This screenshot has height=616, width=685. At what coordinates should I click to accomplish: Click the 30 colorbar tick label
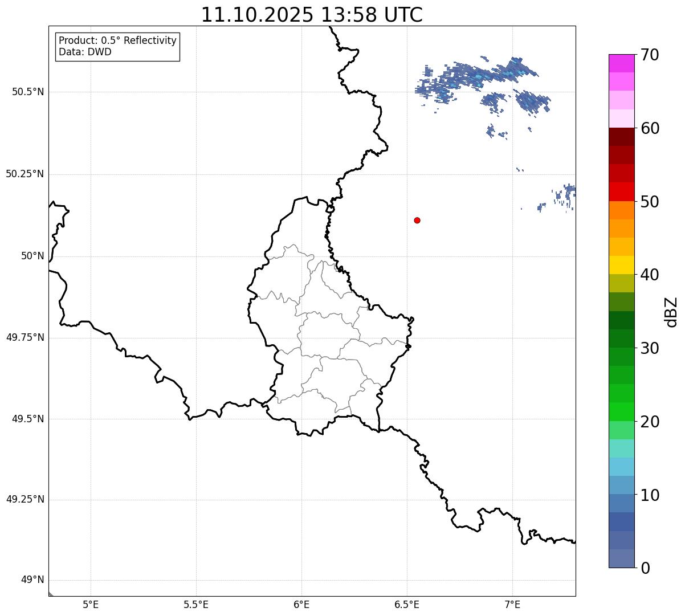point(649,348)
